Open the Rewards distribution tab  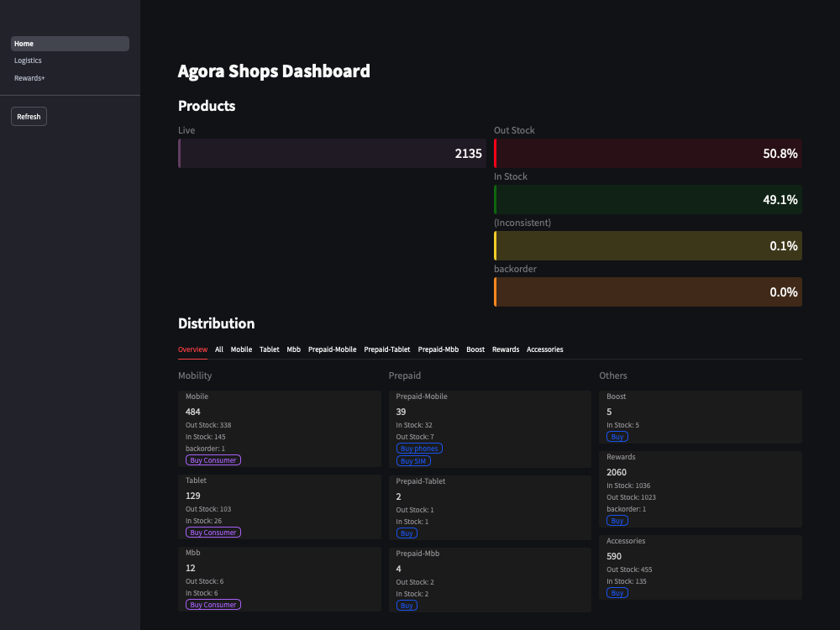click(x=506, y=349)
